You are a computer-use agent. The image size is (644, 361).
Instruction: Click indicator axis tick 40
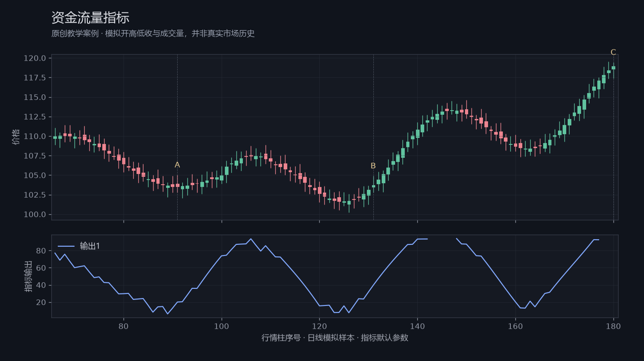coord(41,285)
